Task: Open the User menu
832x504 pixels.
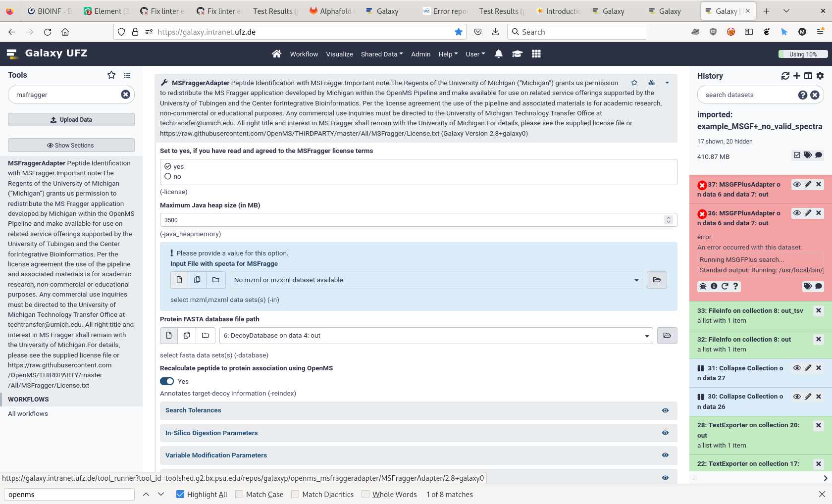Action: tap(474, 54)
